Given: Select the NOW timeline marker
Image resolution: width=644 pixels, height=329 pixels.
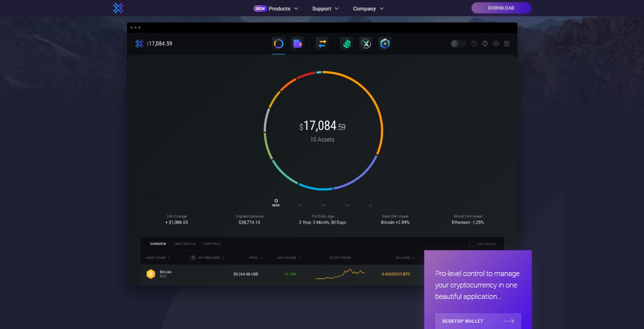Looking at the screenshot, I should click(276, 203).
